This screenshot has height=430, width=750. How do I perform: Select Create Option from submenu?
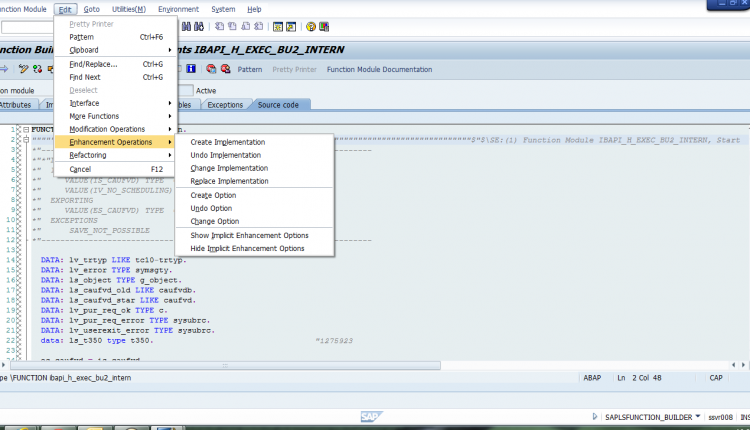[254, 195]
